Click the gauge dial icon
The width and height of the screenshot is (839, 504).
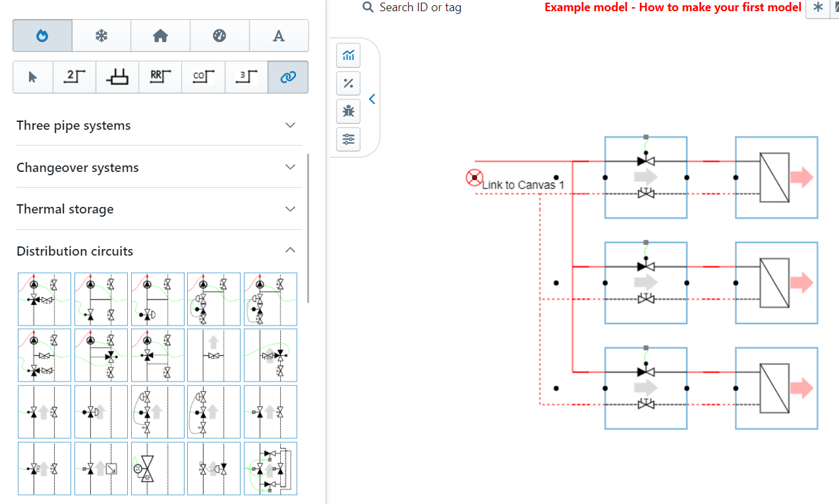219,36
